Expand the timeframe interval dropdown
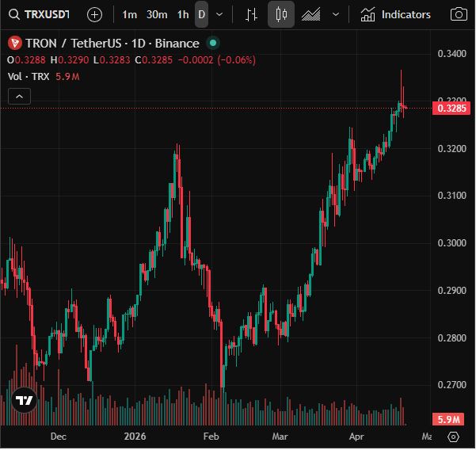 click(x=219, y=14)
